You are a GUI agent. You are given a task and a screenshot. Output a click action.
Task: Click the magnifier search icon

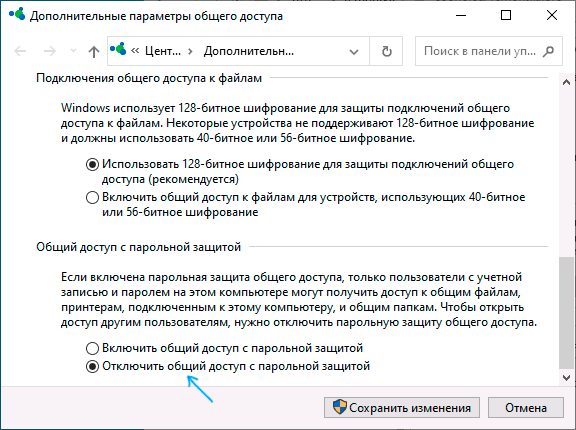(x=548, y=51)
